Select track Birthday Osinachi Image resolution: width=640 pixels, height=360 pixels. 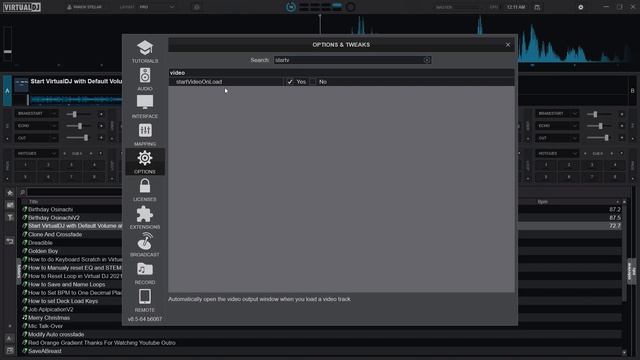[51, 209]
